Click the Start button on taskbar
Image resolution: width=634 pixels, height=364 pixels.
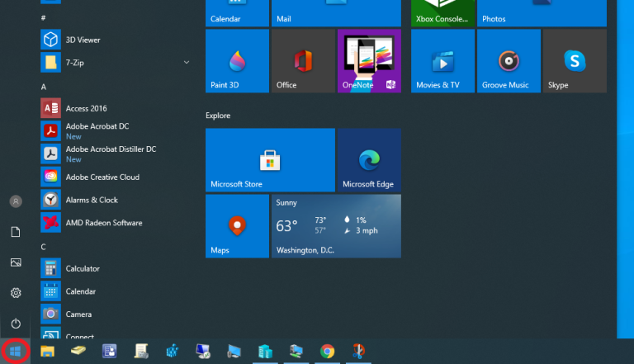coord(15,352)
